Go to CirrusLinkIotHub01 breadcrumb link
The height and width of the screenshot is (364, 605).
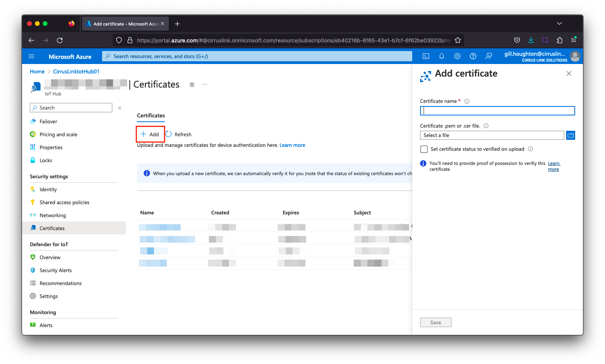click(76, 71)
